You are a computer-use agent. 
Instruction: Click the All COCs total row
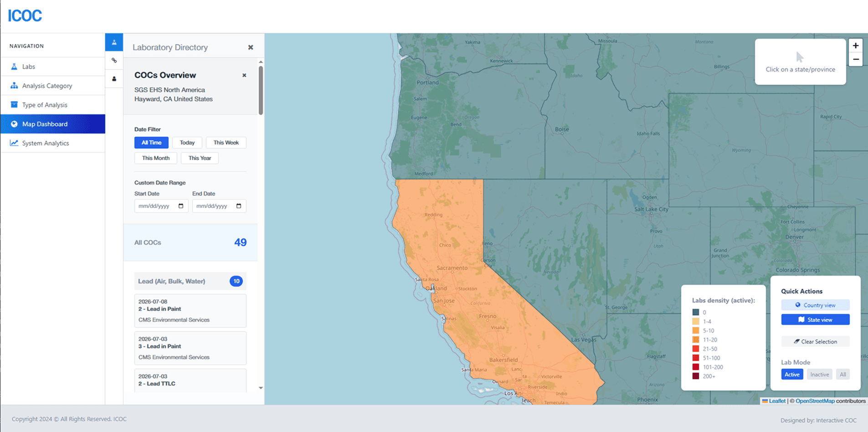[190, 242]
